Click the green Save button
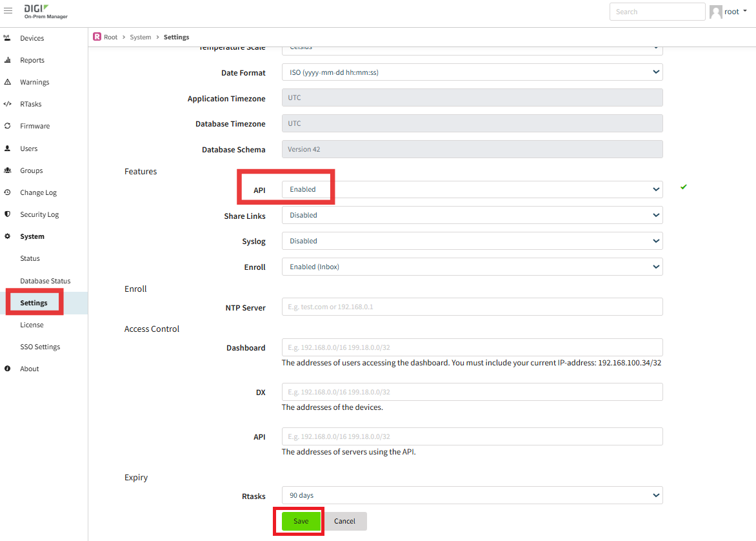The height and width of the screenshot is (541, 756). click(x=301, y=521)
